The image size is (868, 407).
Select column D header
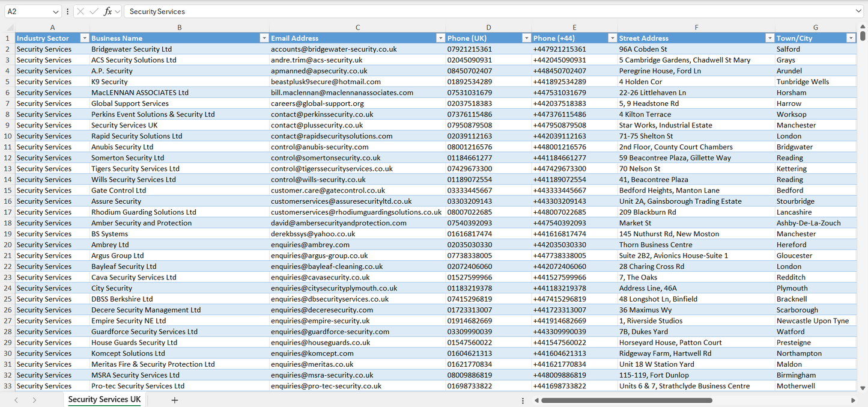click(488, 27)
